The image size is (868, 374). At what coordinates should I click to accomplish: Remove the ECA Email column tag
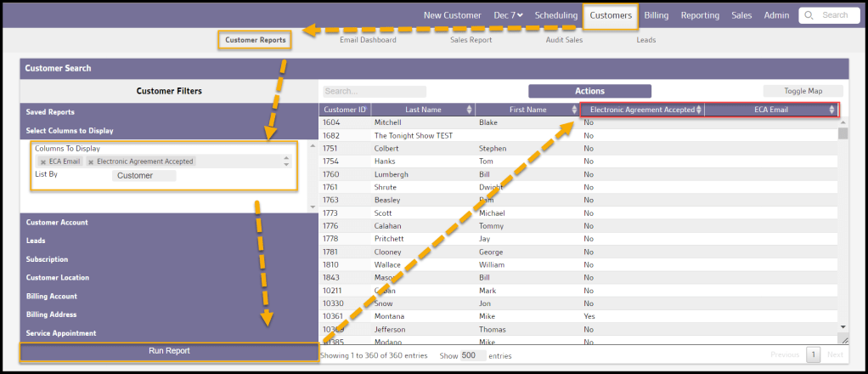[x=43, y=161]
